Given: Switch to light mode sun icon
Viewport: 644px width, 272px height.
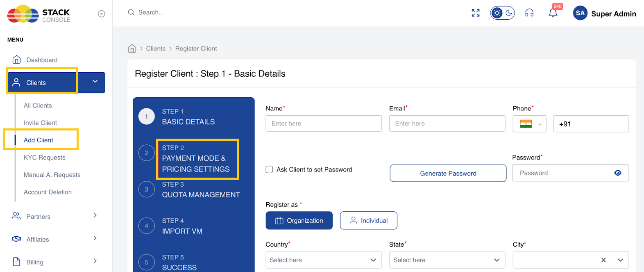Looking at the screenshot, I should 497,13.
